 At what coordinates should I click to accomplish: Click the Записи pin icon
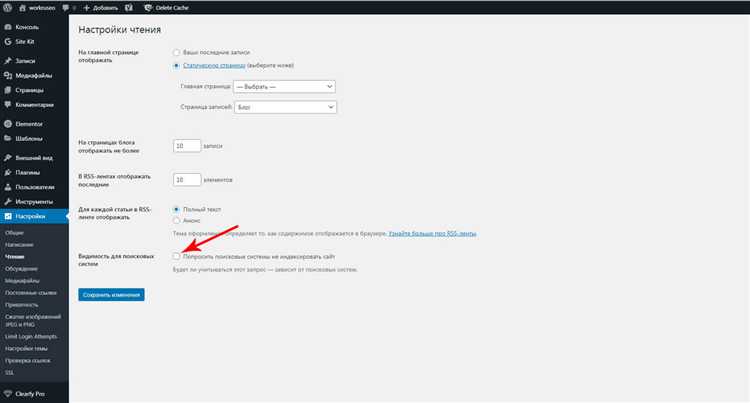click(8, 61)
